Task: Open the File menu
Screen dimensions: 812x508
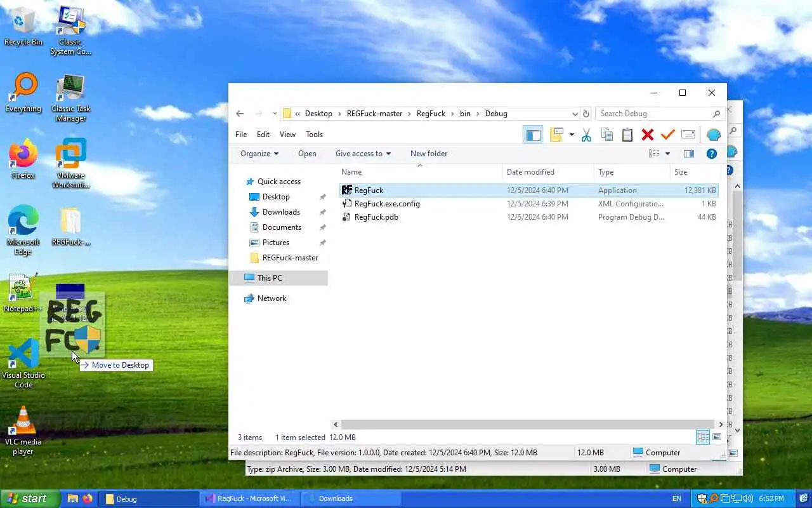Action: pyautogui.click(x=241, y=135)
